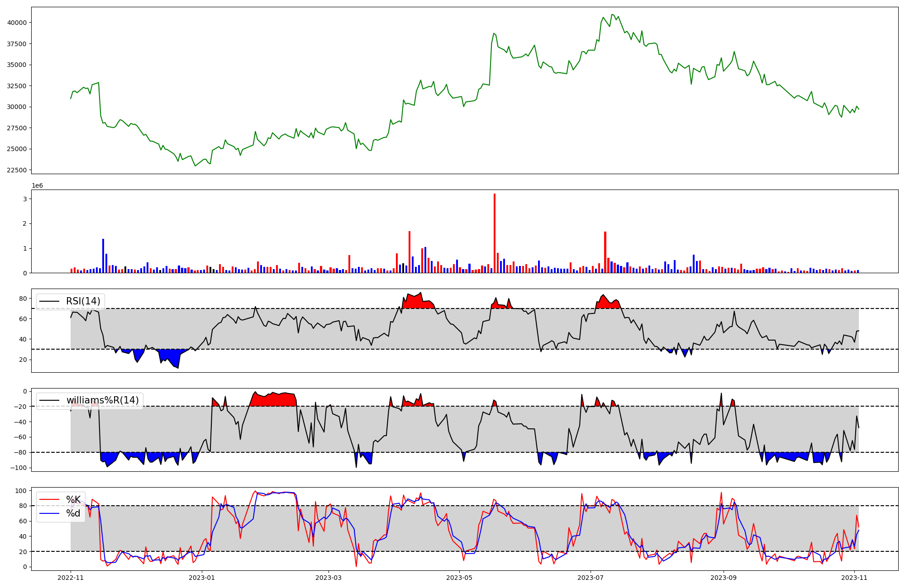Click the 2023-11 x-axis date label
The width and height of the screenshot is (905, 588).
pyautogui.click(x=854, y=578)
